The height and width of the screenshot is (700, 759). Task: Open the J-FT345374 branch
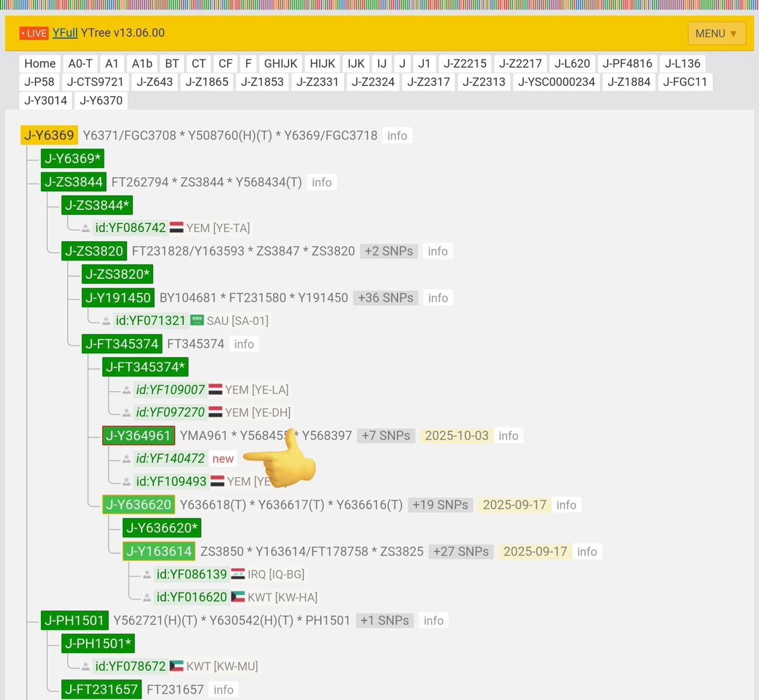(122, 344)
